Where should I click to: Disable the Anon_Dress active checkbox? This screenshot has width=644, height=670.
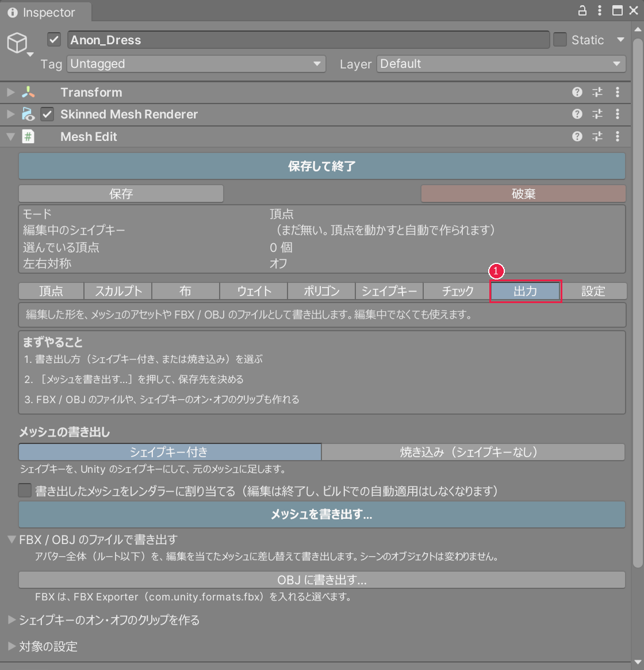54,40
